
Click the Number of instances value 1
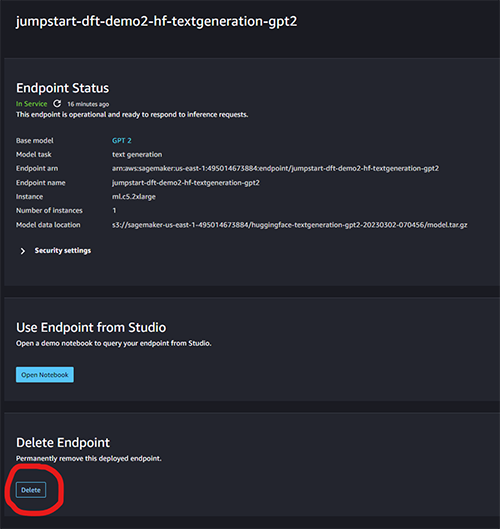pyautogui.click(x=114, y=211)
